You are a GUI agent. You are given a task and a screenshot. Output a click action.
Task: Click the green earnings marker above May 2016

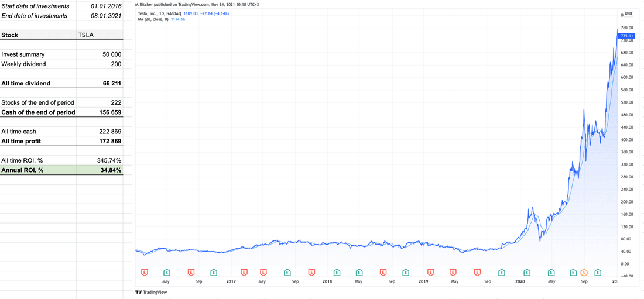click(x=167, y=272)
